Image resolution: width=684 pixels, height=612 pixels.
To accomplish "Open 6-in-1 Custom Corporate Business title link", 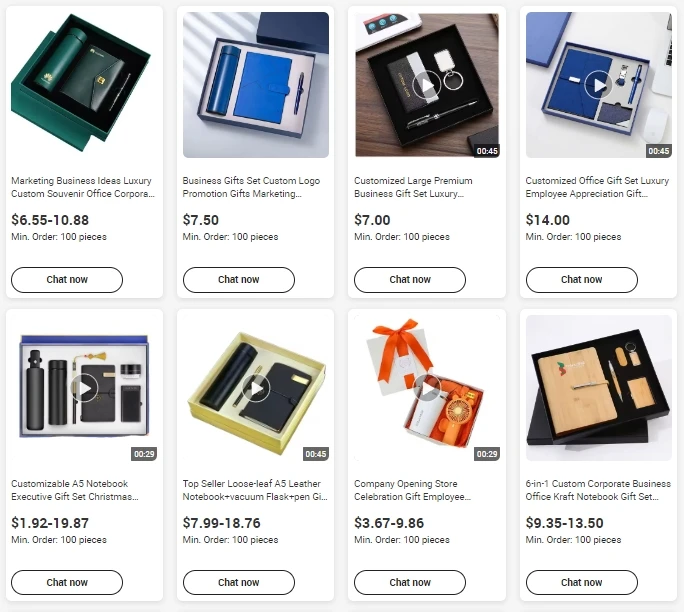I will pyautogui.click(x=598, y=490).
